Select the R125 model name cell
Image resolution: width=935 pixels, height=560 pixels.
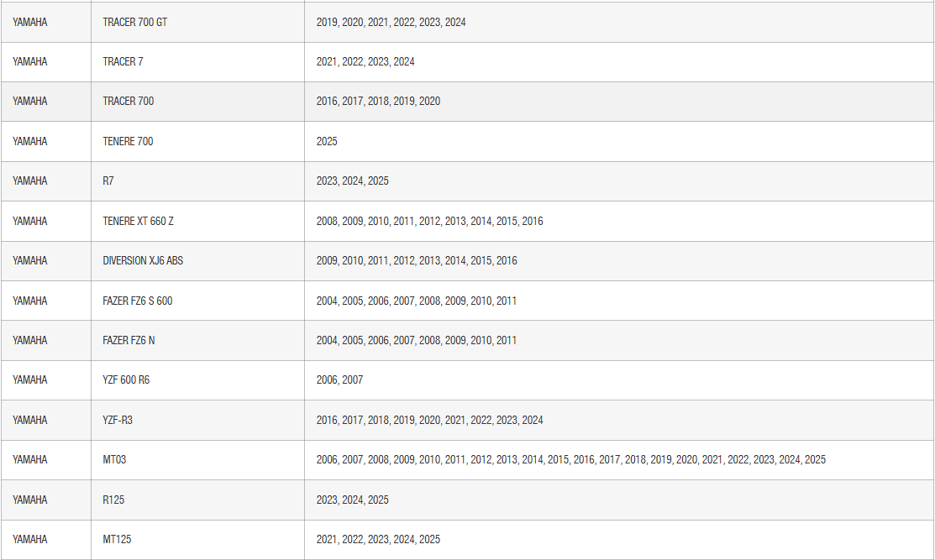114,500
